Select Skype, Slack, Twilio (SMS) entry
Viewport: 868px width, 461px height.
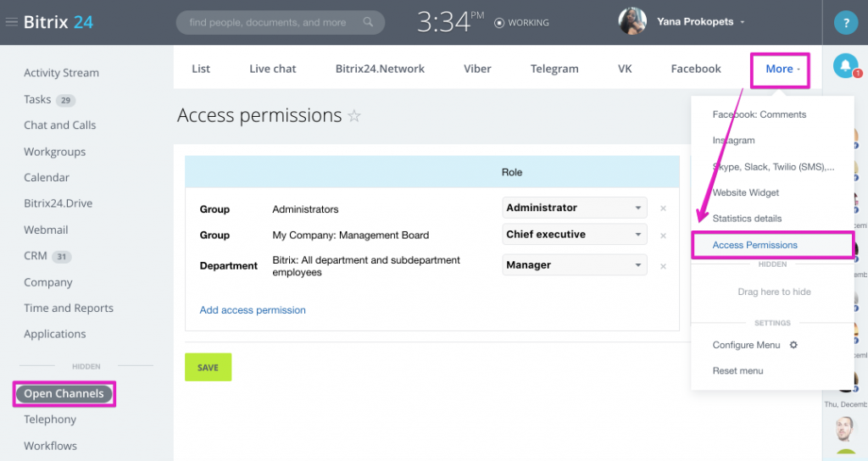(773, 167)
